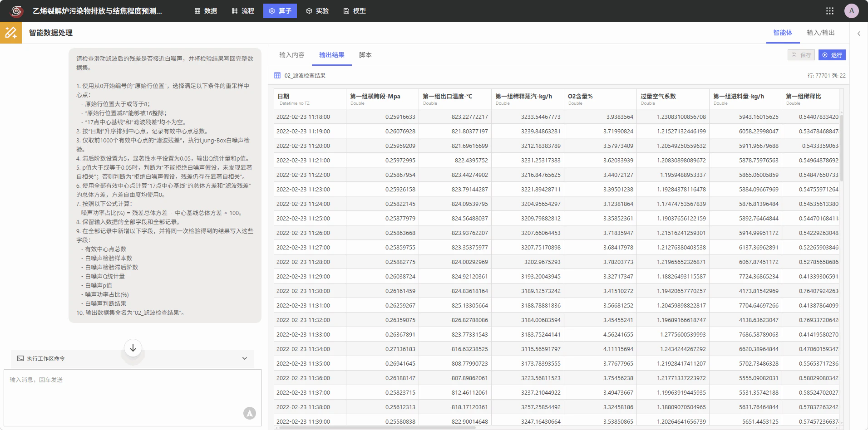Click the table icon beside 02_滤波检查结果
Viewport: 868px width, 430px height.
point(277,75)
